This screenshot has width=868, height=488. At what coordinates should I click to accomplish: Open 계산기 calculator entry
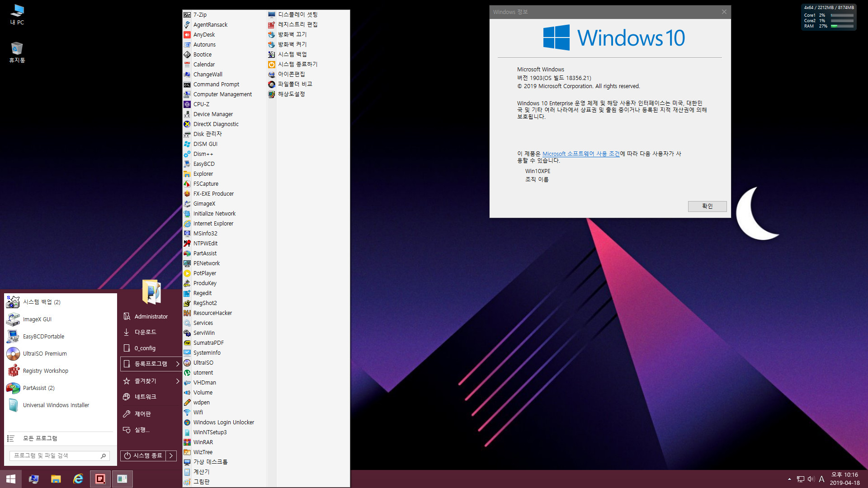tap(201, 472)
